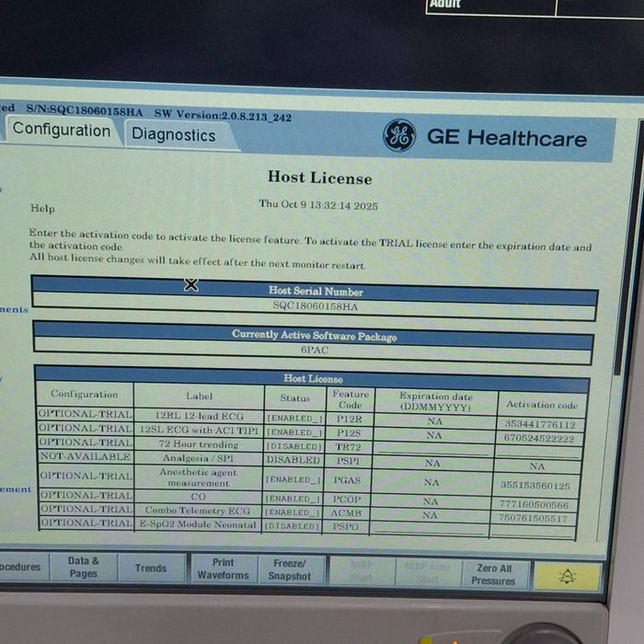Click the GE Healthcare logo icon
Image resolution: width=644 pixels, height=644 pixels.
click(399, 135)
